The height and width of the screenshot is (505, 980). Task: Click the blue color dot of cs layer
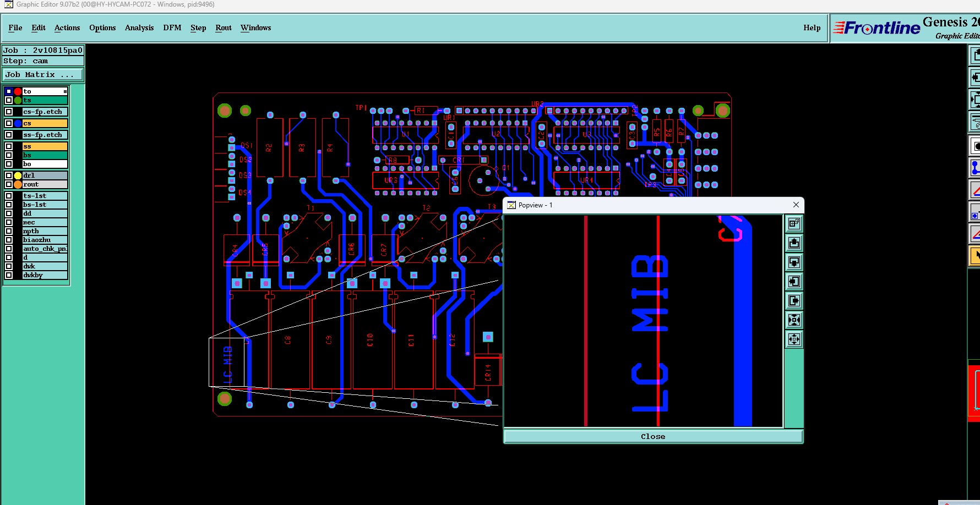click(18, 123)
